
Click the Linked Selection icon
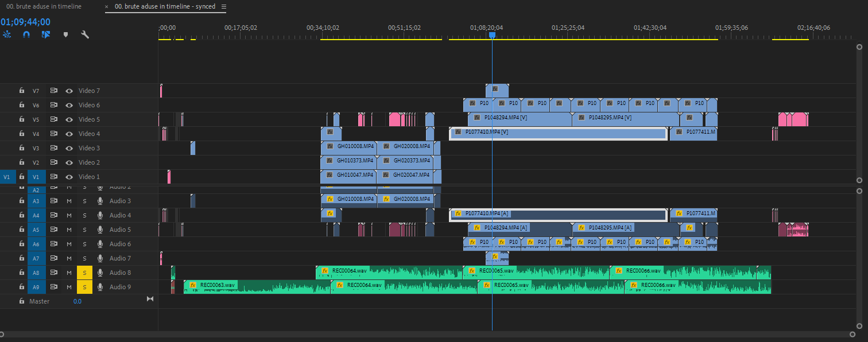(46, 34)
